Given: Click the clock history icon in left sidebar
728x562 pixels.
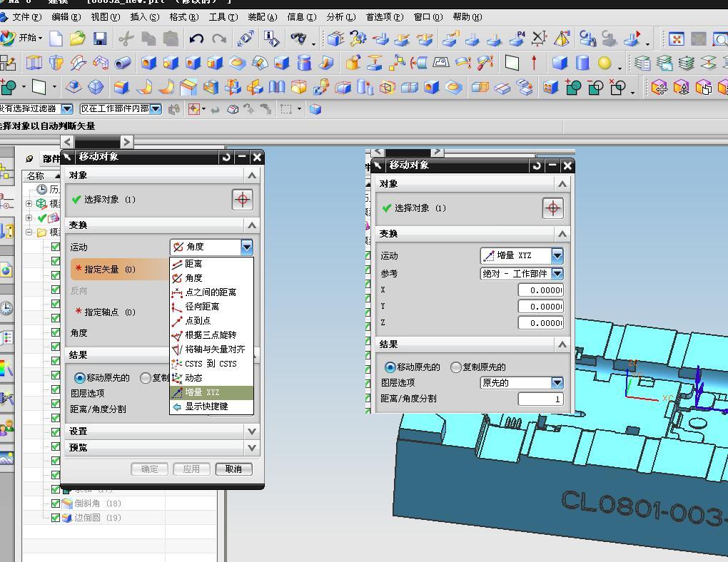Looking at the screenshot, I should pos(6,307).
